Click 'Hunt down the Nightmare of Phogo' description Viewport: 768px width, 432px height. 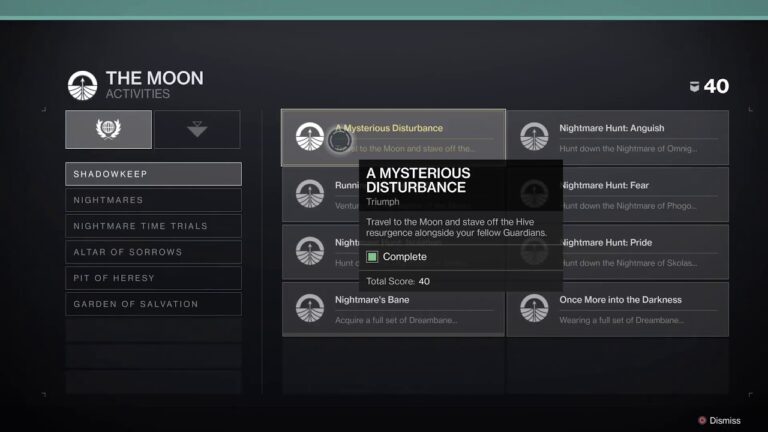pyautogui.click(x=629, y=206)
